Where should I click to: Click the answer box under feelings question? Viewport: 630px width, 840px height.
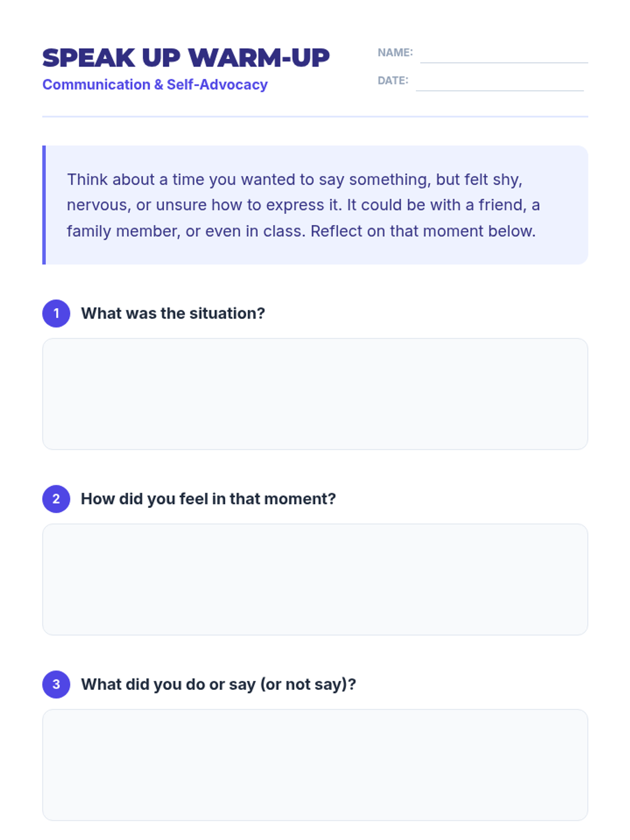coord(315,579)
